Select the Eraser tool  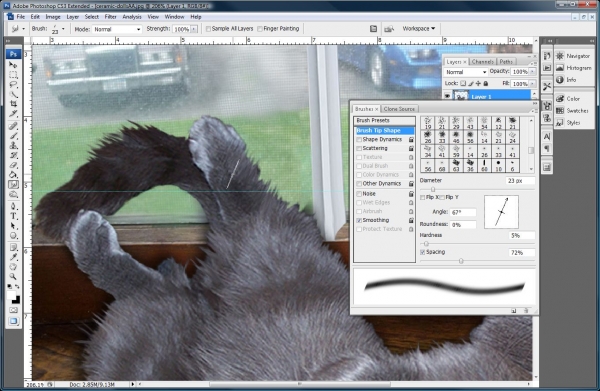point(13,165)
